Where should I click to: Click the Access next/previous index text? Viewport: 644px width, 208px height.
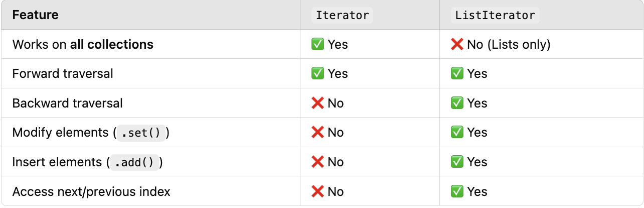click(x=91, y=191)
